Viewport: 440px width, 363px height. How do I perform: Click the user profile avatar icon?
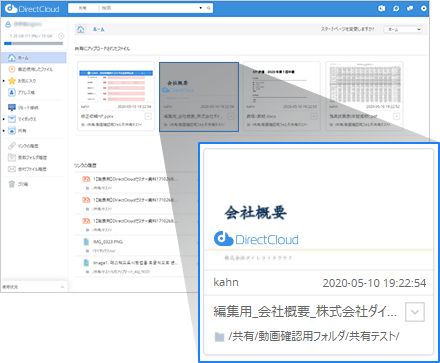tap(8, 24)
